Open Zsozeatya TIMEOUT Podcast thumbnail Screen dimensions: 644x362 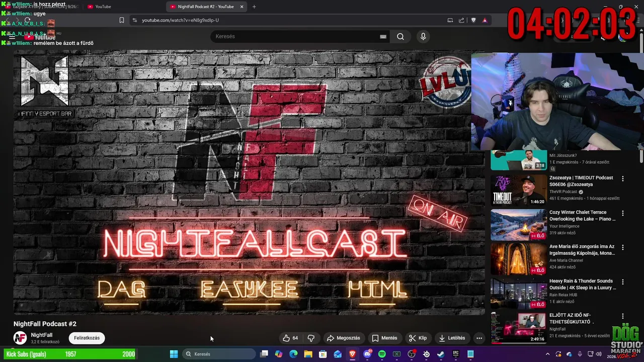click(519, 190)
